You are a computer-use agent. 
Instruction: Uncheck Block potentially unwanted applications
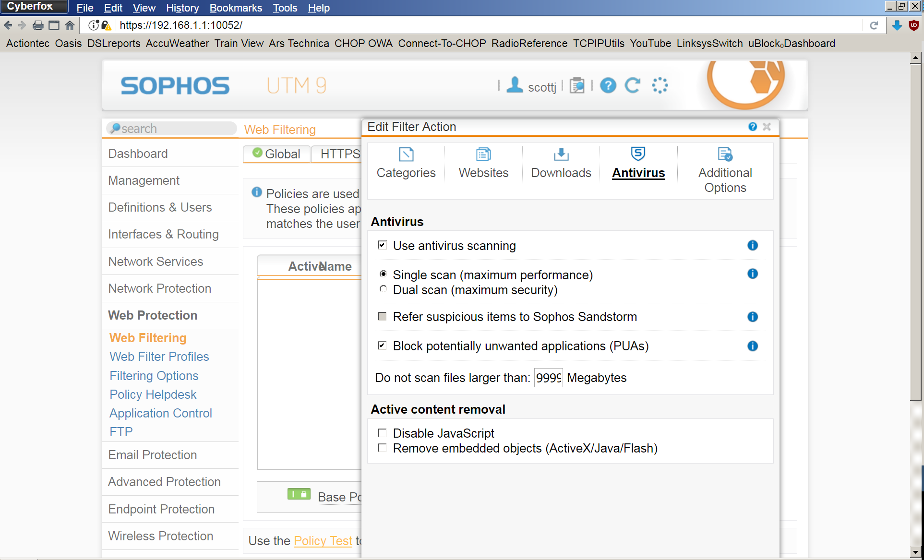point(382,346)
